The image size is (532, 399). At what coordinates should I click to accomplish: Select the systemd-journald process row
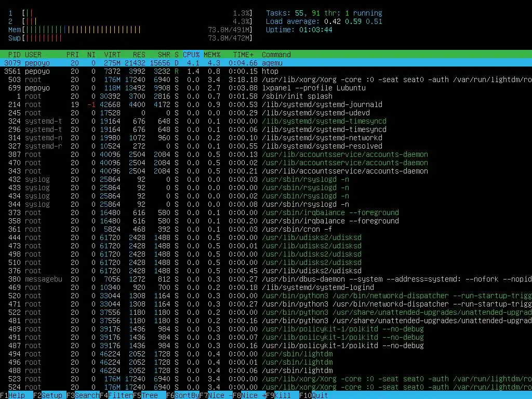[266, 104]
